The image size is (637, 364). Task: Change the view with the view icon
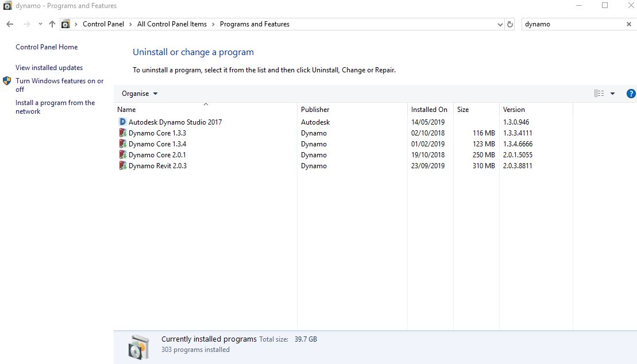coord(599,94)
